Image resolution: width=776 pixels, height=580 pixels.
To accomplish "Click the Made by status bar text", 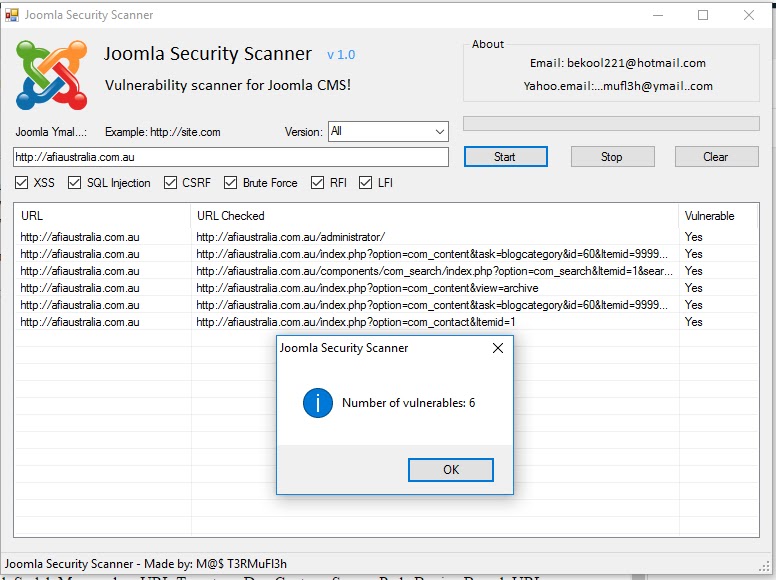I will (146, 564).
